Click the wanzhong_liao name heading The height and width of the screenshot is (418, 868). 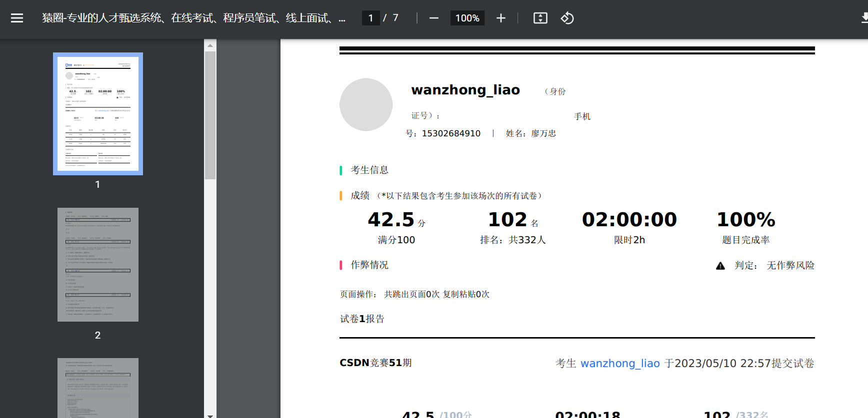click(465, 90)
